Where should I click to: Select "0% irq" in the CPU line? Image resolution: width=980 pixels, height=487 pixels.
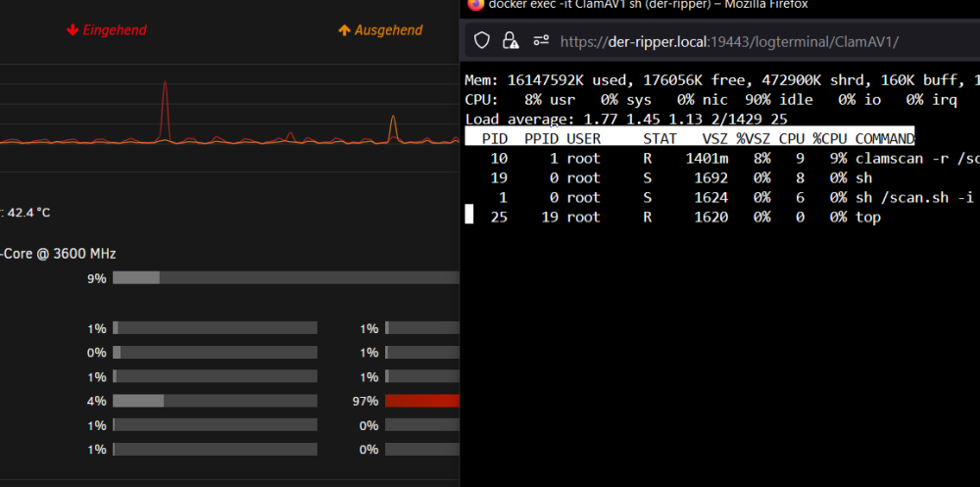coord(931,100)
